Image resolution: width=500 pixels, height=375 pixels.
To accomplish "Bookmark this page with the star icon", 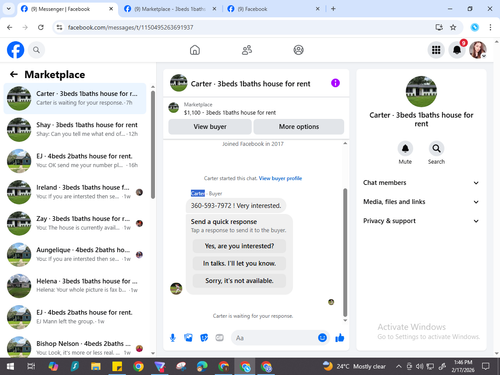I will (453, 27).
